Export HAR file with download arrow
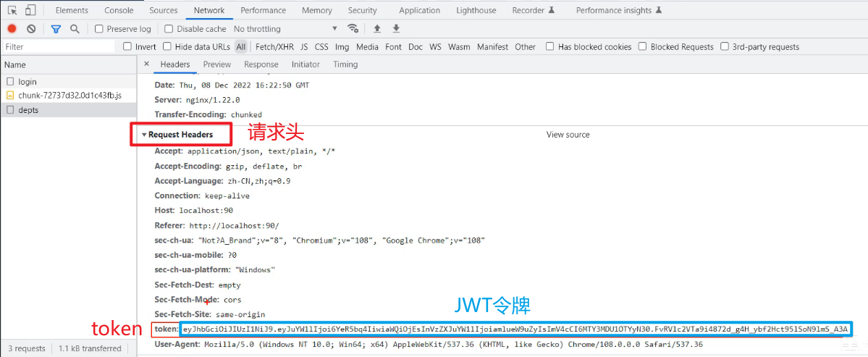 [396, 29]
